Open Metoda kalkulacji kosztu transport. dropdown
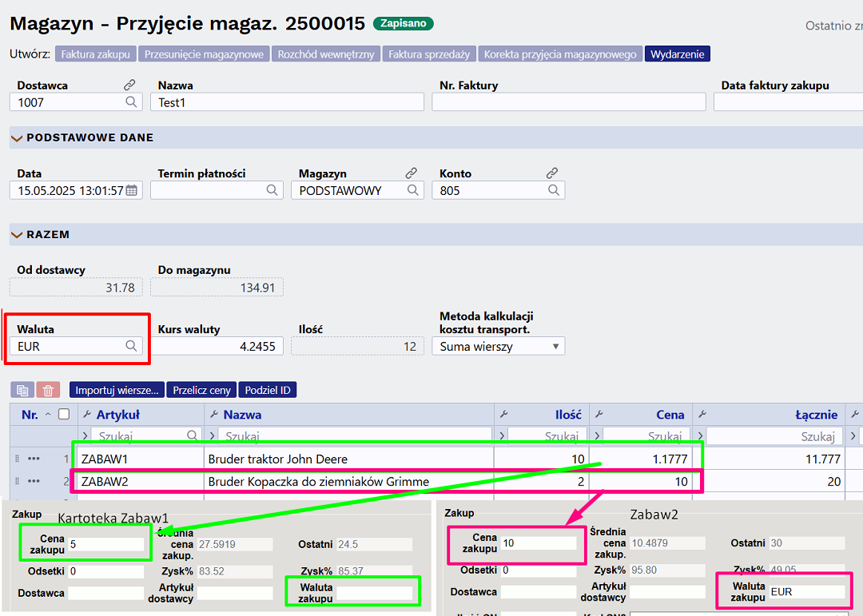This screenshot has width=863, height=616. [x=498, y=346]
